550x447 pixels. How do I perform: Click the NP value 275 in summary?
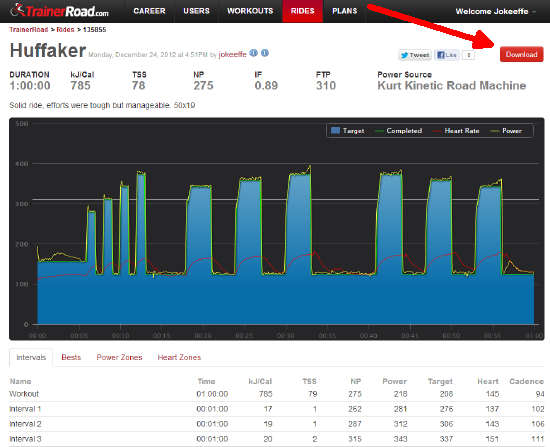click(203, 86)
